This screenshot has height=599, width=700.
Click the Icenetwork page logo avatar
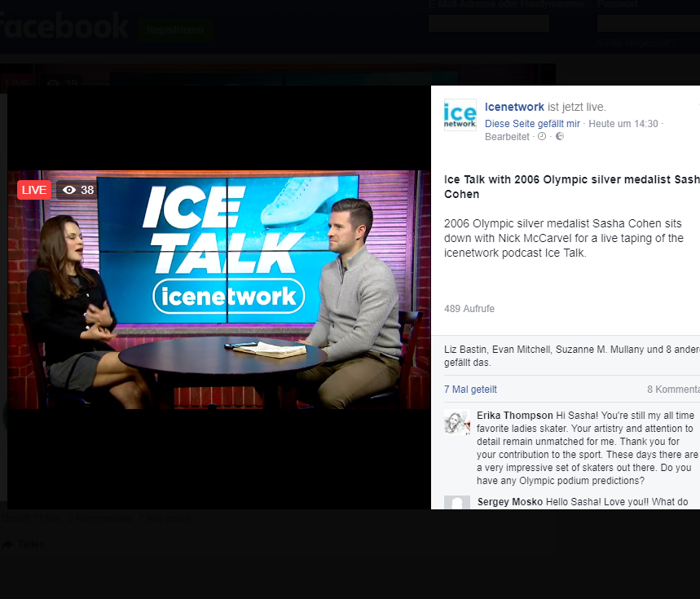click(x=460, y=115)
